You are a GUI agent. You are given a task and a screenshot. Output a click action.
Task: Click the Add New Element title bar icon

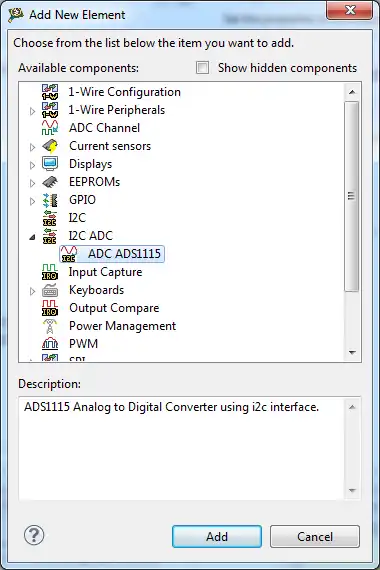tap(16, 15)
